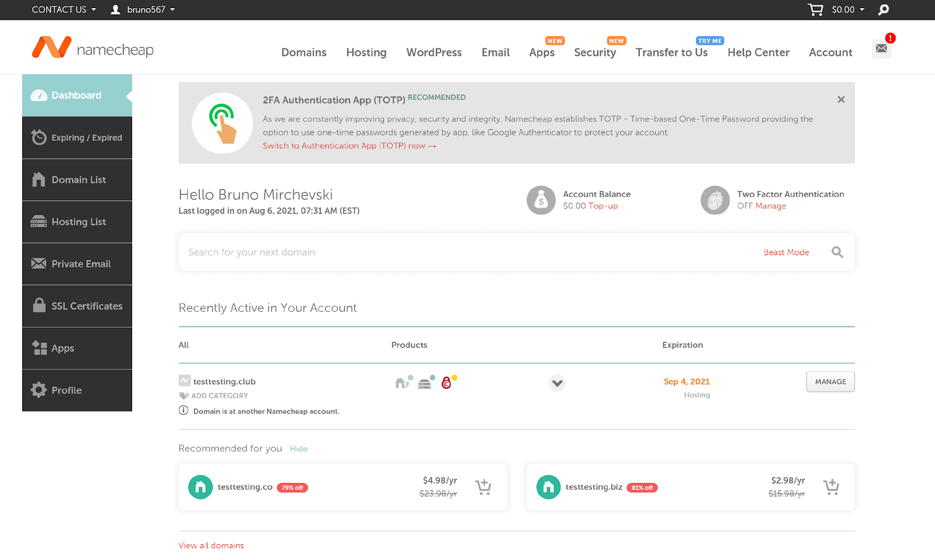Viewport: 935px width, 560px height.
Task: Expand the CONTACT US dropdown
Action: coord(64,9)
